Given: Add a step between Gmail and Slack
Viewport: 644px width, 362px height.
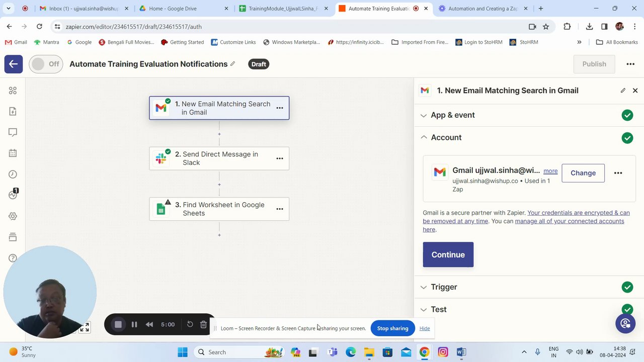Looking at the screenshot, I should coord(219,134).
